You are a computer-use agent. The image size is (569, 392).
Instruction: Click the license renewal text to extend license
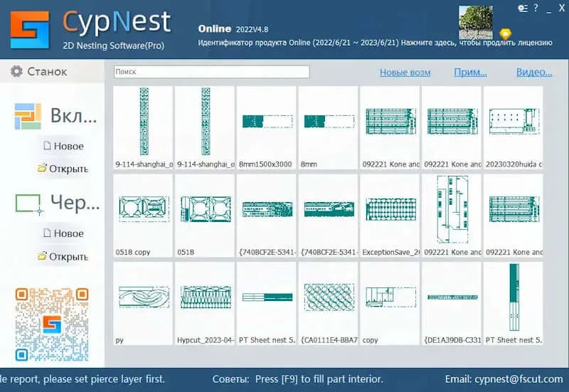point(477,43)
